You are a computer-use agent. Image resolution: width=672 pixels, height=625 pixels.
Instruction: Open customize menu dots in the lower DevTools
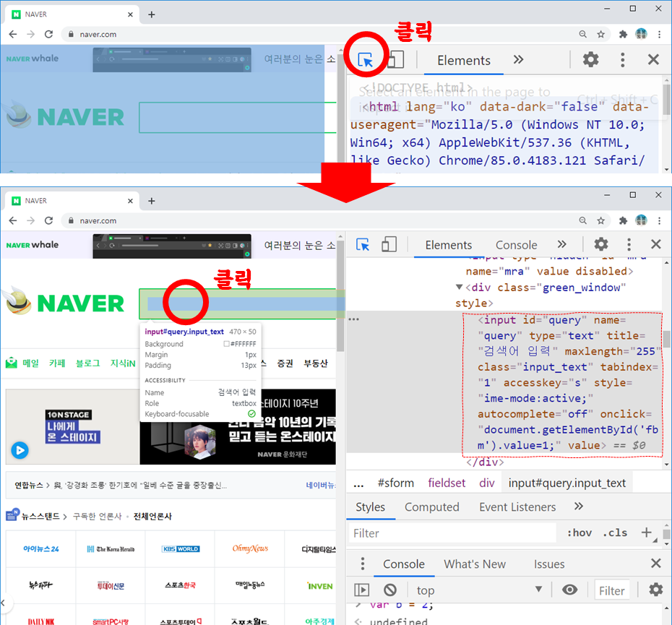pos(629,244)
